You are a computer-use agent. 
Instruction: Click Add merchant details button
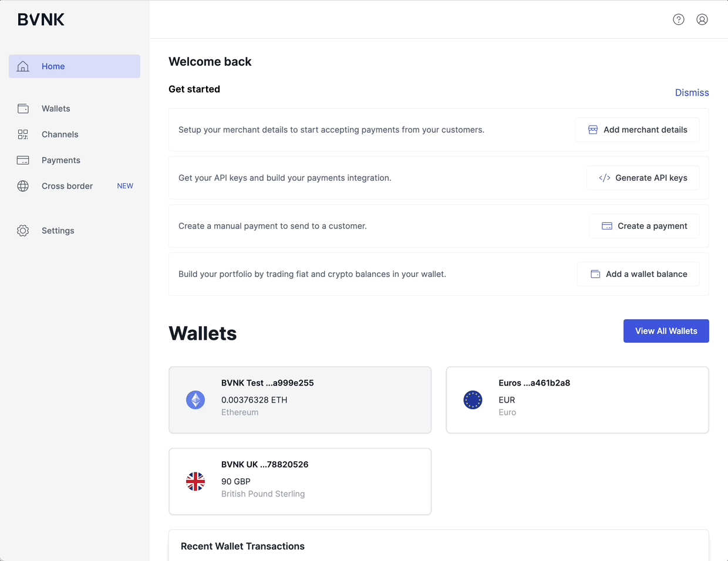[637, 130]
